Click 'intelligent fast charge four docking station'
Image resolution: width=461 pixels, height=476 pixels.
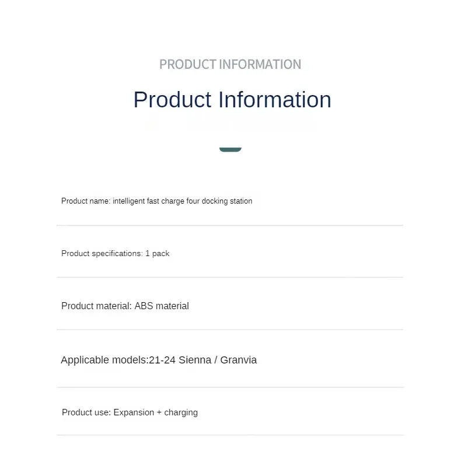[x=183, y=201]
